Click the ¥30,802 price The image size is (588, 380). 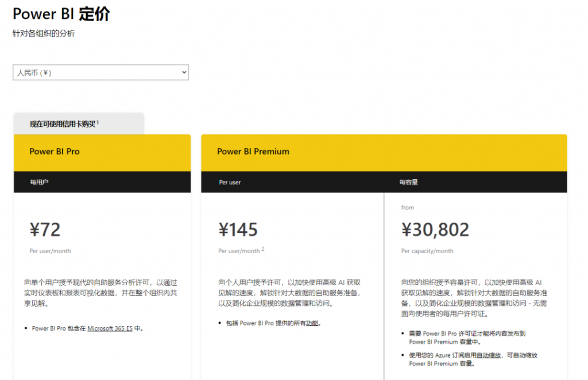[x=435, y=230]
